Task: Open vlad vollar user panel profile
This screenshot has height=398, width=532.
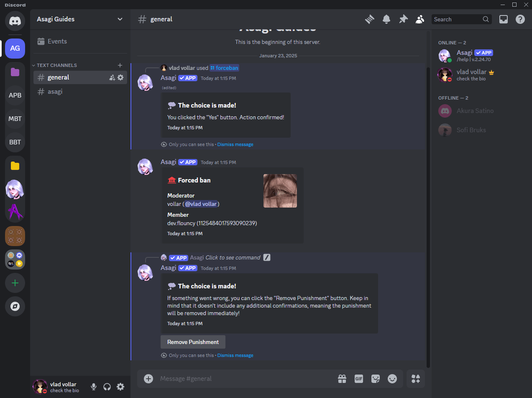Action: tap(59, 387)
